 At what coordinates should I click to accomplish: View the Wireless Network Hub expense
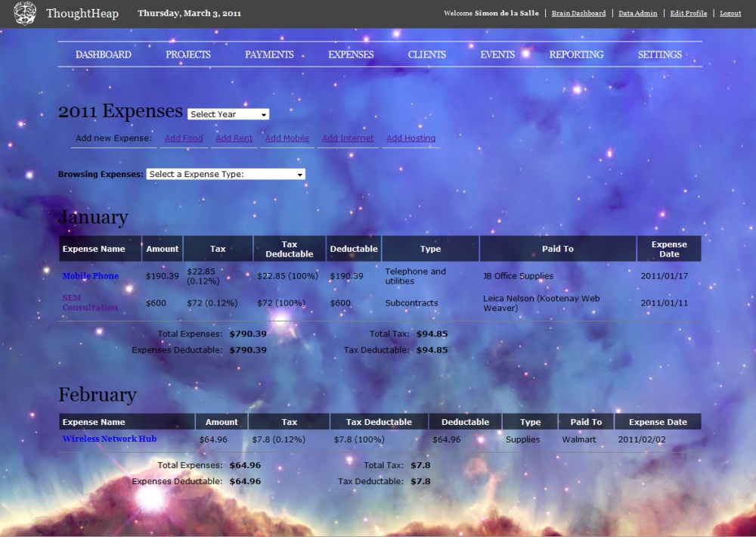110,439
